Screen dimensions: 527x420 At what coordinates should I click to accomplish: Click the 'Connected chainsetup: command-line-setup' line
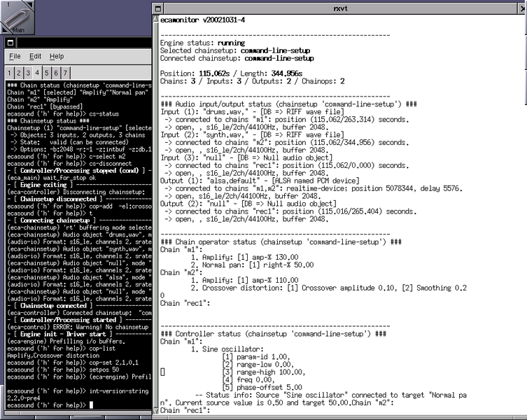[237, 58]
